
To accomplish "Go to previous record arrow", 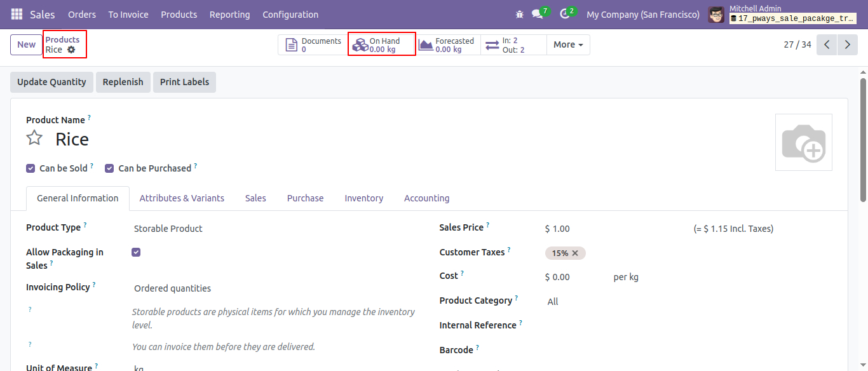I will pyautogui.click(x=827, y=44).
